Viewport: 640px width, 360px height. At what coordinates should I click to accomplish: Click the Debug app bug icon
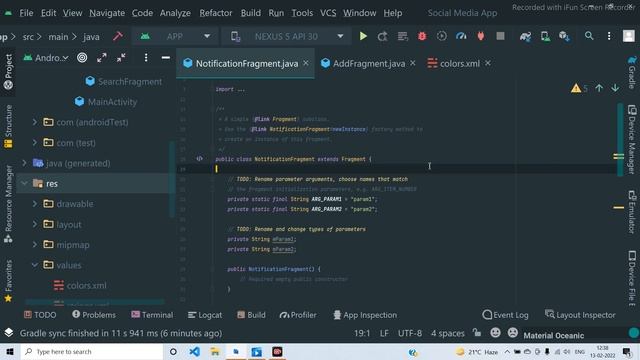[x=422, y=36]
